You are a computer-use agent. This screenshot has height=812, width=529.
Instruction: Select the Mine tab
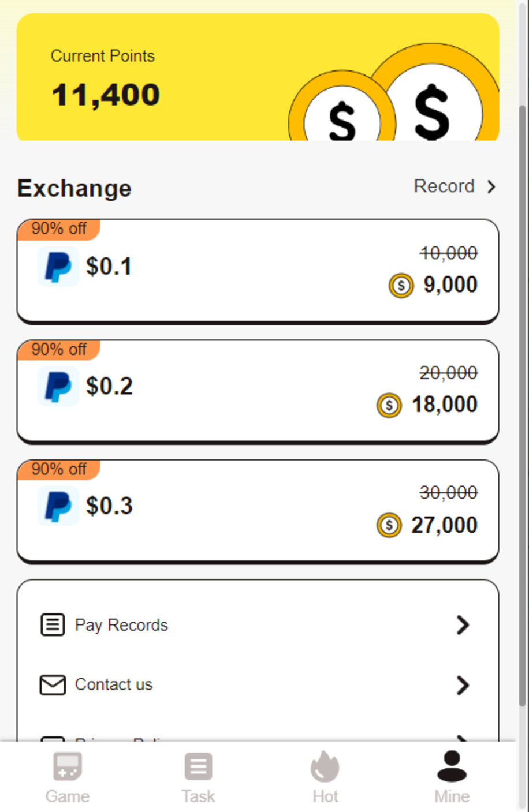tap(452, 777)
